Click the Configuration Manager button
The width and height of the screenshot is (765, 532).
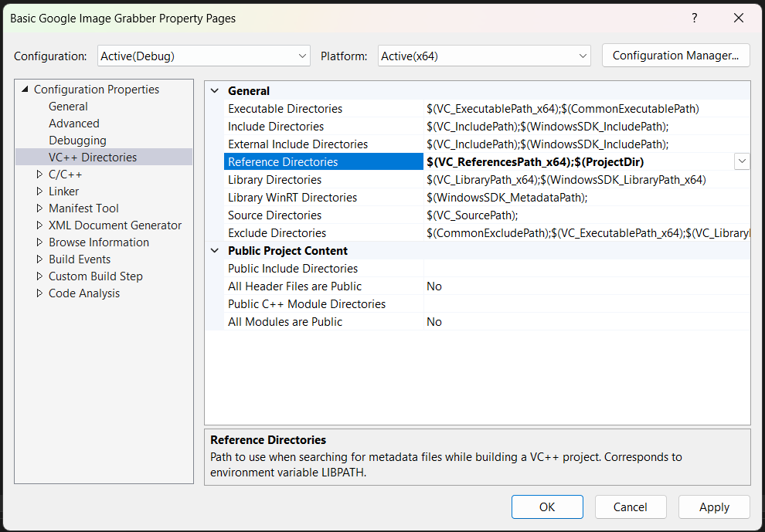[675, 56]
